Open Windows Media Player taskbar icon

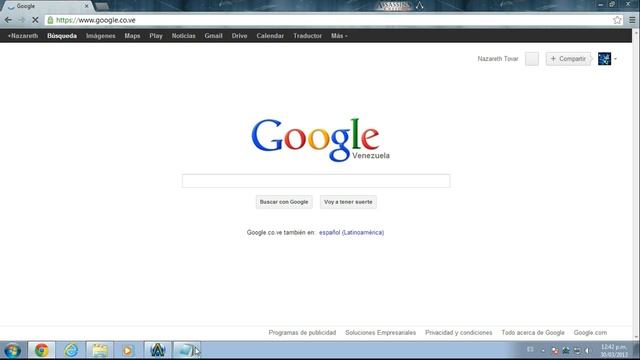click(128, 350)
